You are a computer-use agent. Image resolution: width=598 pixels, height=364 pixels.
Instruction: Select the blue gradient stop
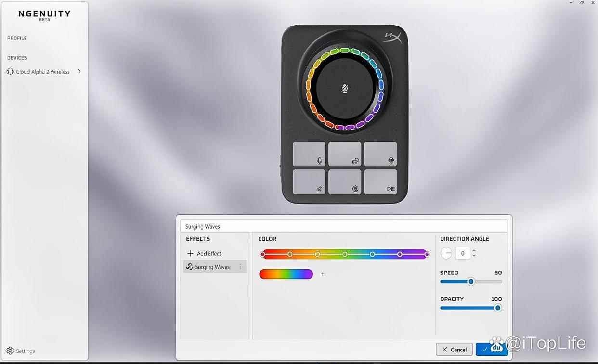pyautogui.click(x=372, y=254)
